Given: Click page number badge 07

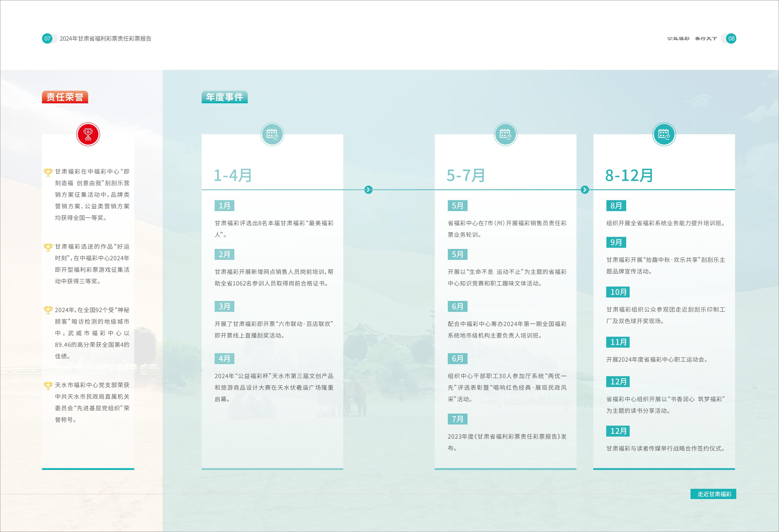Looking at the screenshot, I should coord(48,39).
